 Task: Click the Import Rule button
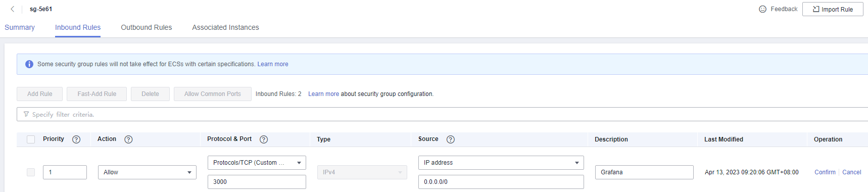833,9
